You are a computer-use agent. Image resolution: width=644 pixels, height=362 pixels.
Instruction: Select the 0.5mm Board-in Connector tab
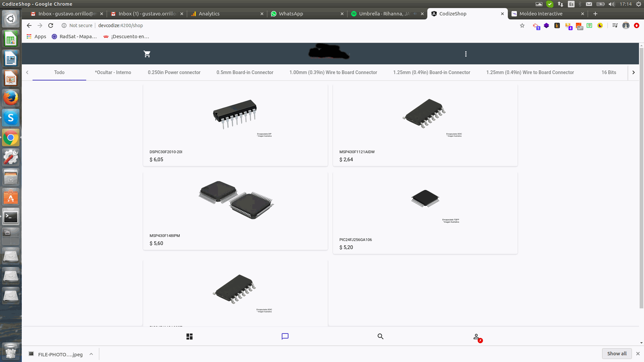245,72
